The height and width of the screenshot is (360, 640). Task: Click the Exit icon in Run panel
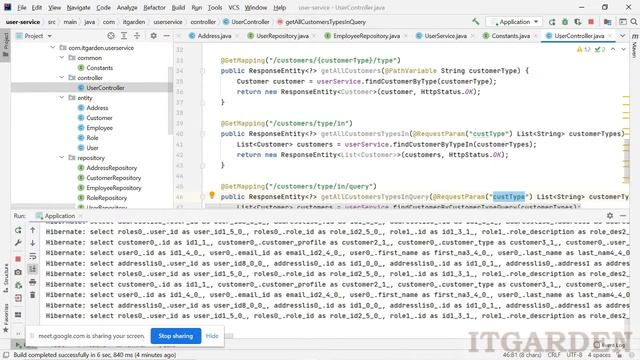click(18, 298)
